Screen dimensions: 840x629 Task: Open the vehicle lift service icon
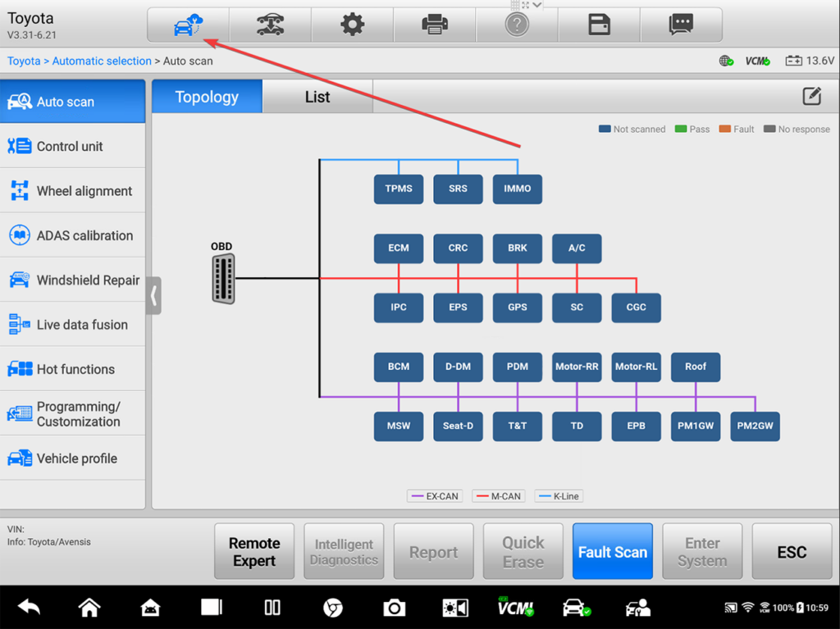[270, 25]
